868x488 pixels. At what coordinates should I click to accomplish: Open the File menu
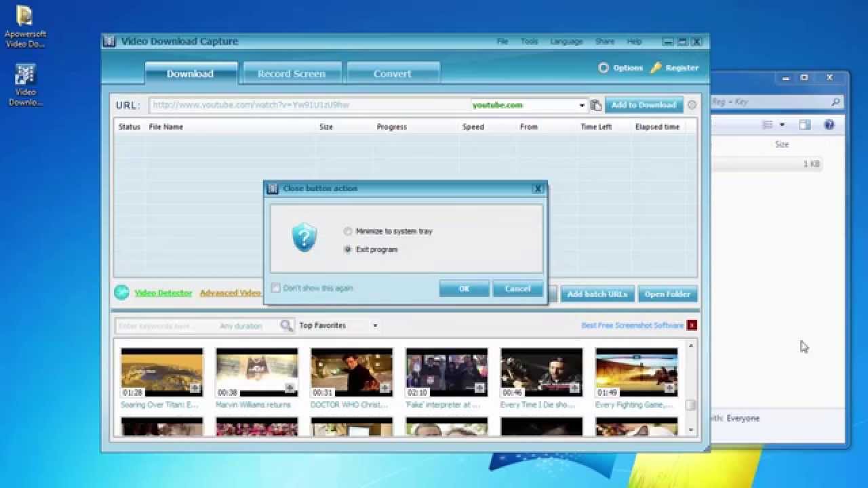(x=502, y=41)
